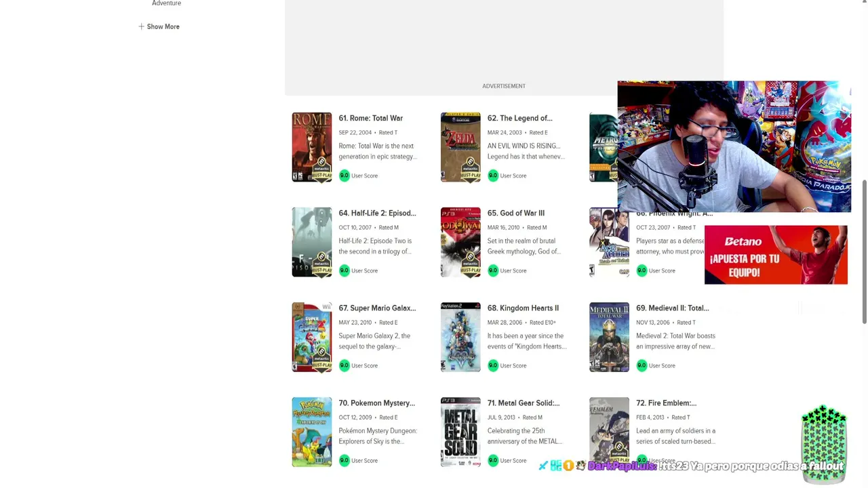868x488 pixels.
Task: Click the Metal Gear Solid cover art
Action: pos(460,432)
